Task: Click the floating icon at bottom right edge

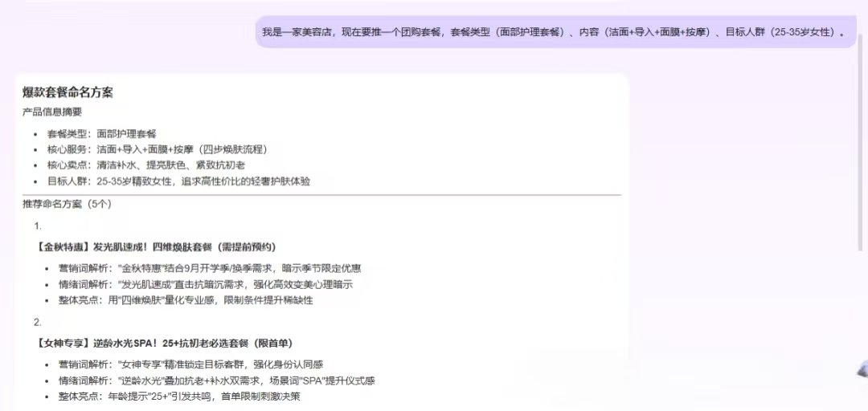Action: tap(862, 369)
